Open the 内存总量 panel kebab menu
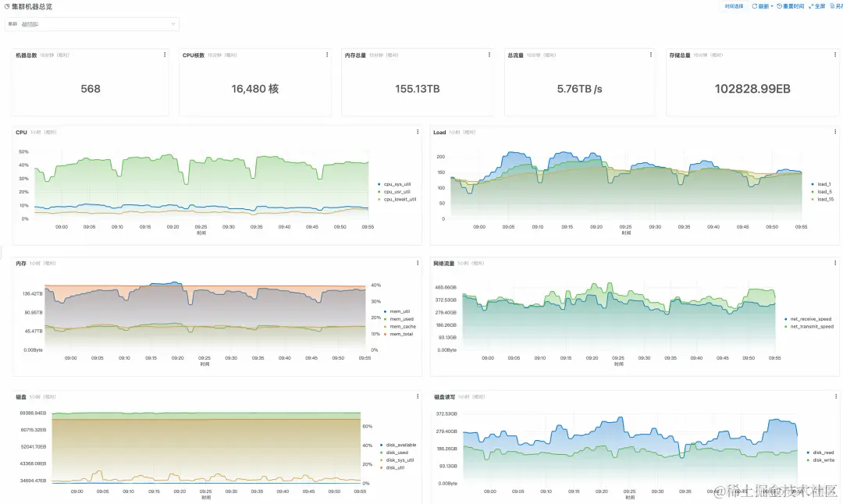Screen dimensions: 843x504 (x=489, y=55)
